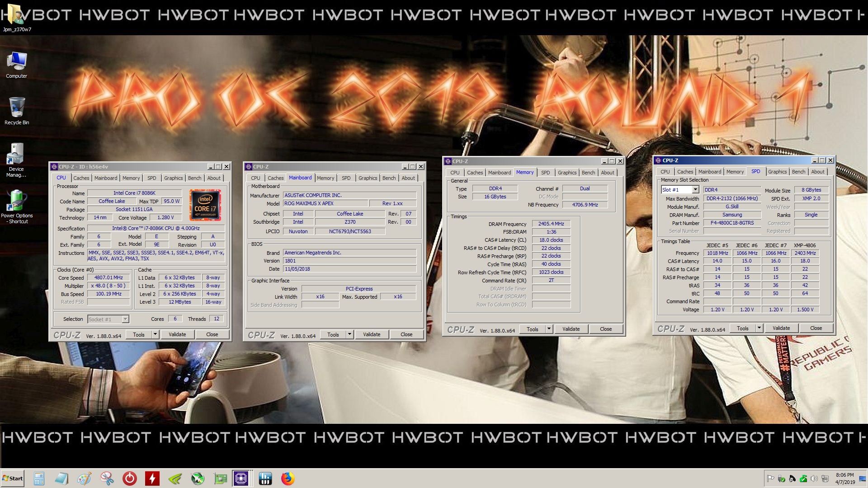Expand Tools dropdown arrow in CPU tab window

tap(155, 334)
